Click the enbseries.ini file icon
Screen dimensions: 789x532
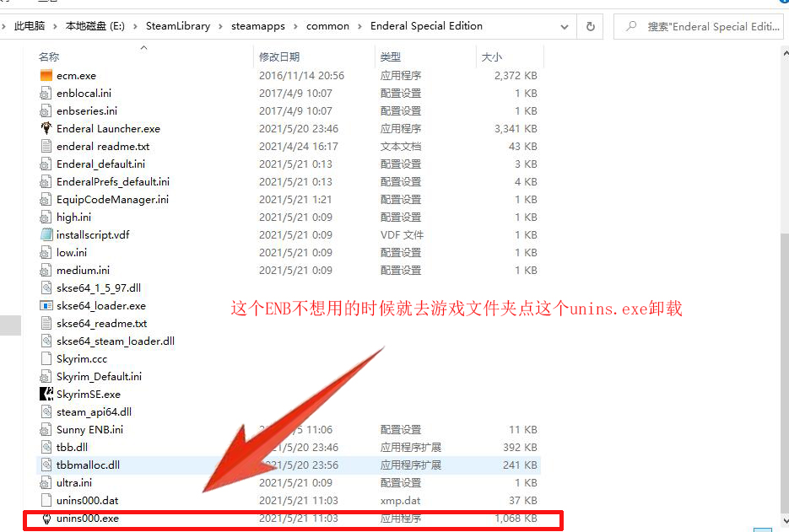click(x=46, y=110)
